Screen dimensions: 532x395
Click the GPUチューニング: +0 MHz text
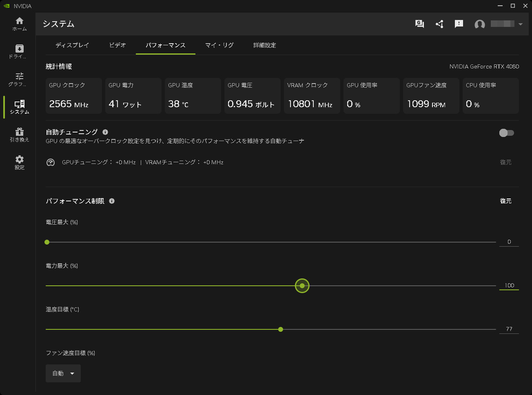point(99,162)
